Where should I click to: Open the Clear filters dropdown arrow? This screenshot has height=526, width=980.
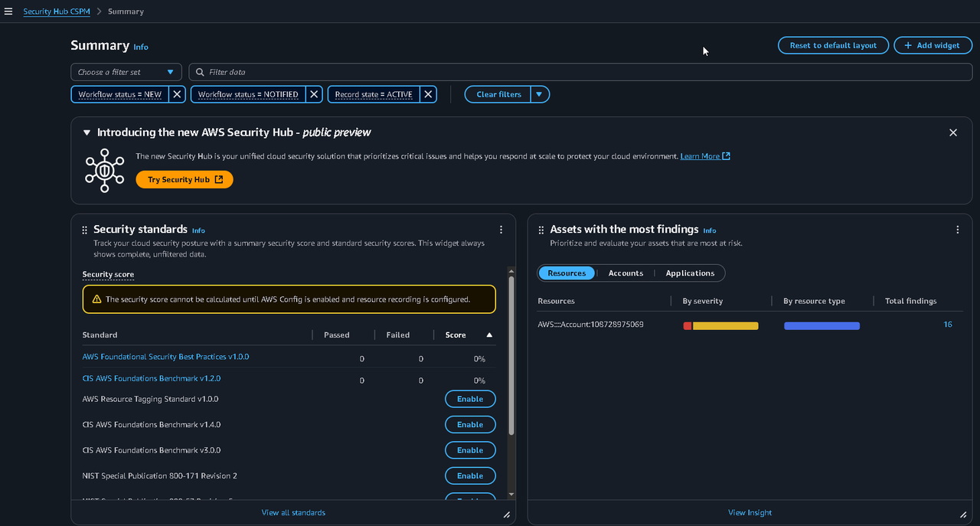click(x=539, y=94)
